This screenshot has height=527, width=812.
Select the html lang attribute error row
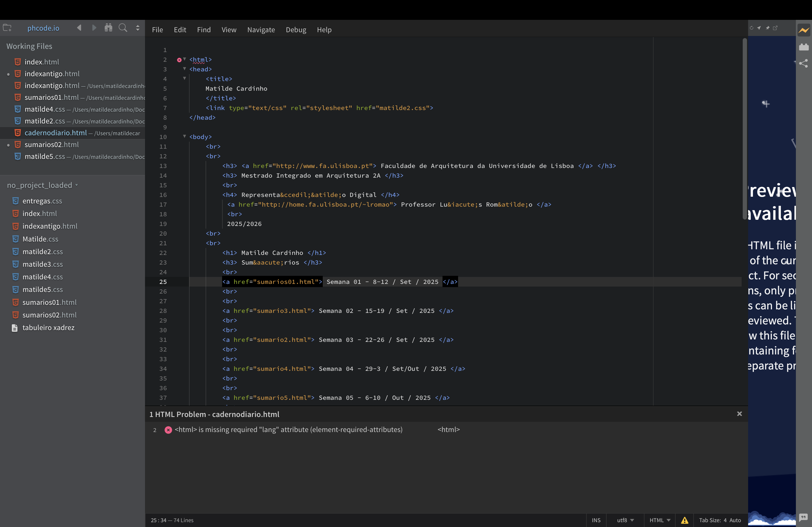288,430
